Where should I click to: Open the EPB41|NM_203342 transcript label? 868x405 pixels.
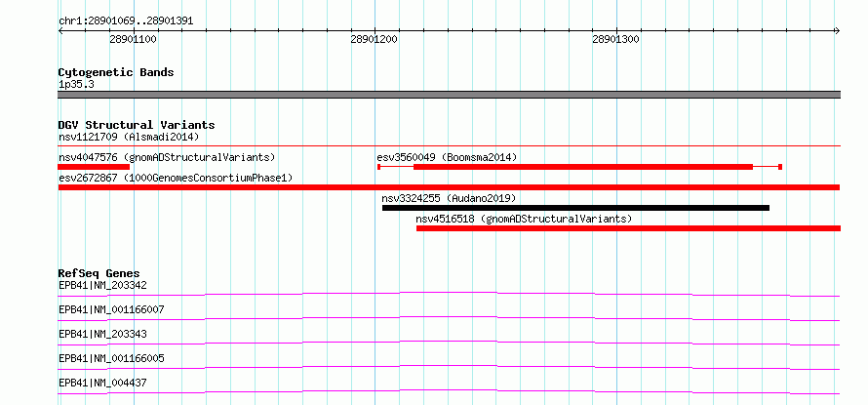click(x=102, y=286)
